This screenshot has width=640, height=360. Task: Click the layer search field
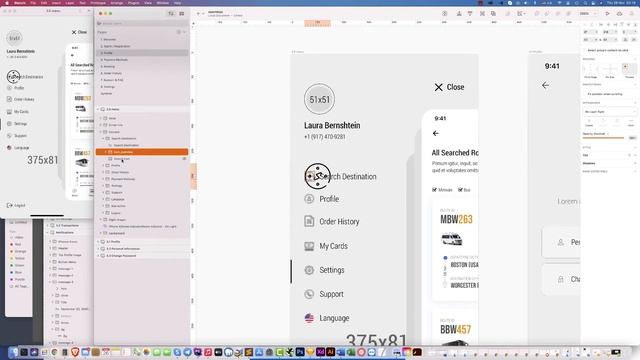pos(142,23)
